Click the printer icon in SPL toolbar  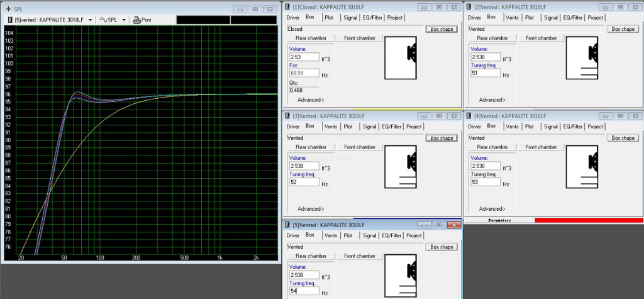click(136, 20)
